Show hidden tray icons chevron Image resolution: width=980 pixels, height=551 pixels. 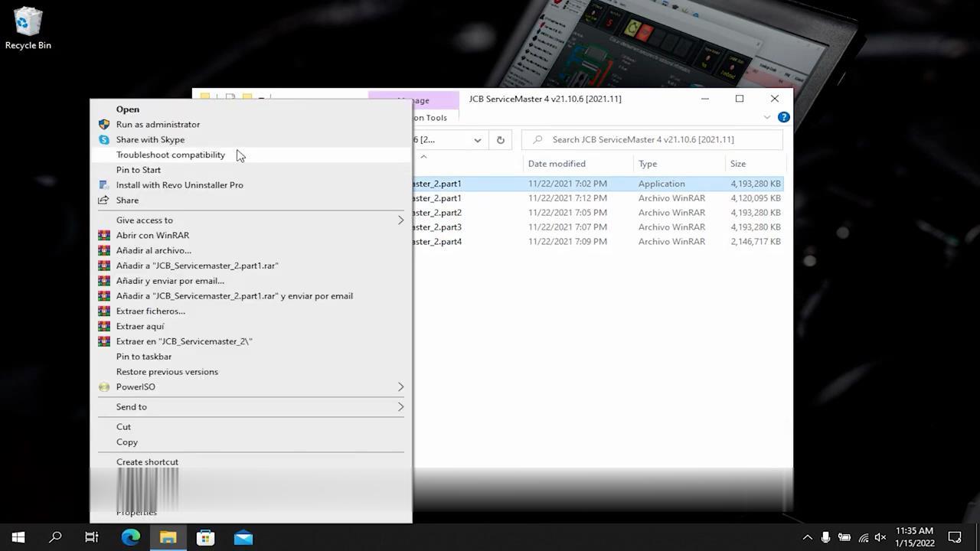807,537
